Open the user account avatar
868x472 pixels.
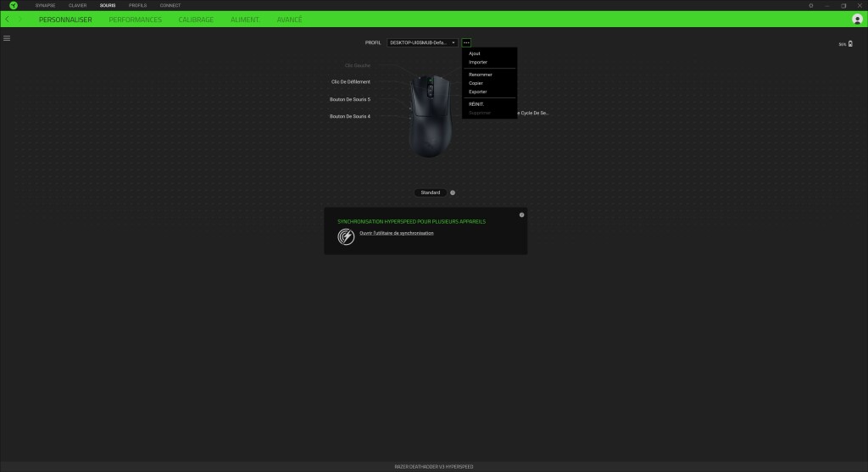[857, 19]
